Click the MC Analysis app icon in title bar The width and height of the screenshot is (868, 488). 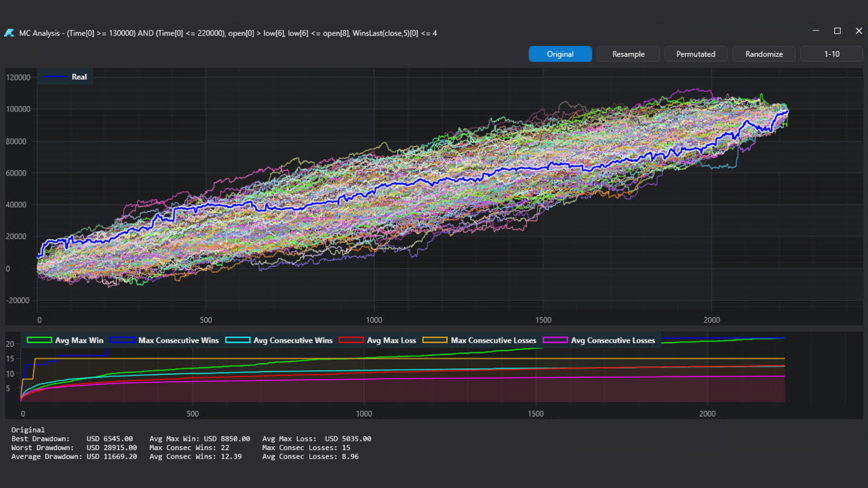click(9, 33)
